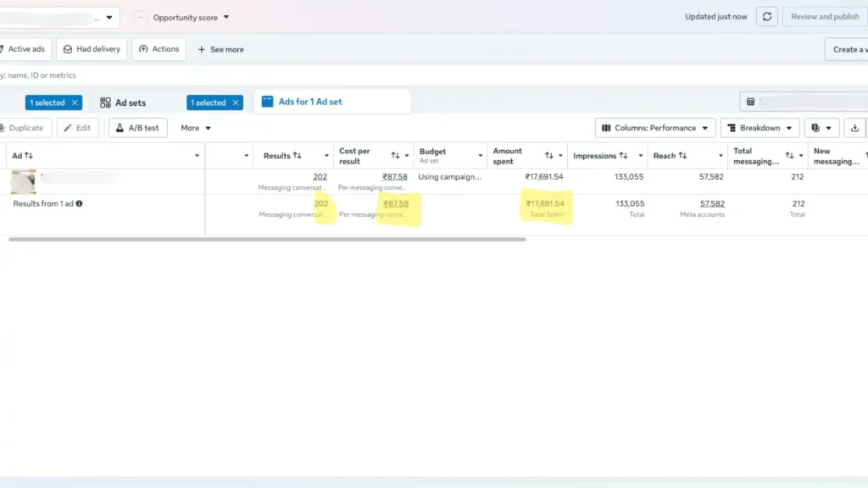Switch to the Ad sets tab

(x=123, y=103)
